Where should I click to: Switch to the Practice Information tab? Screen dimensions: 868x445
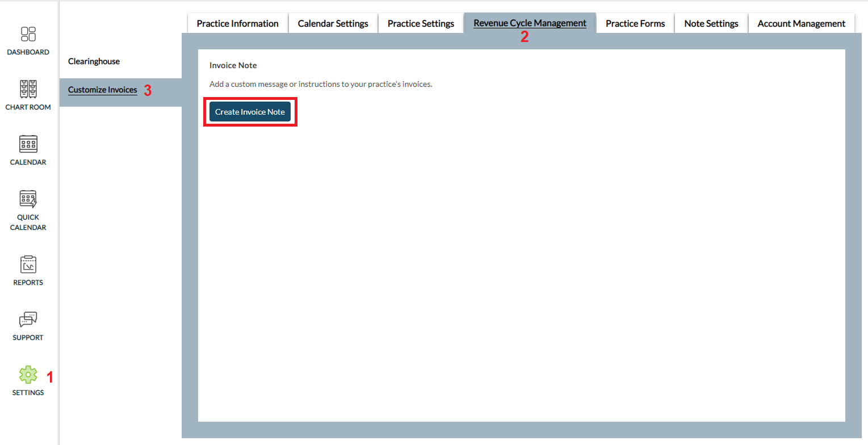pyautogui.click(x=237, y=23)
